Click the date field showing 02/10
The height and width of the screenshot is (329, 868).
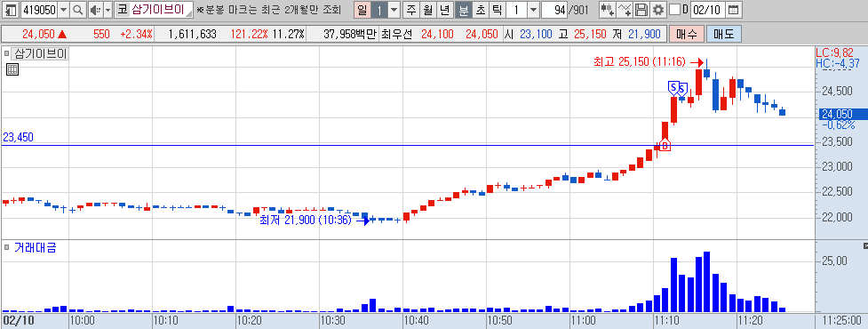[x=709, y=10]
